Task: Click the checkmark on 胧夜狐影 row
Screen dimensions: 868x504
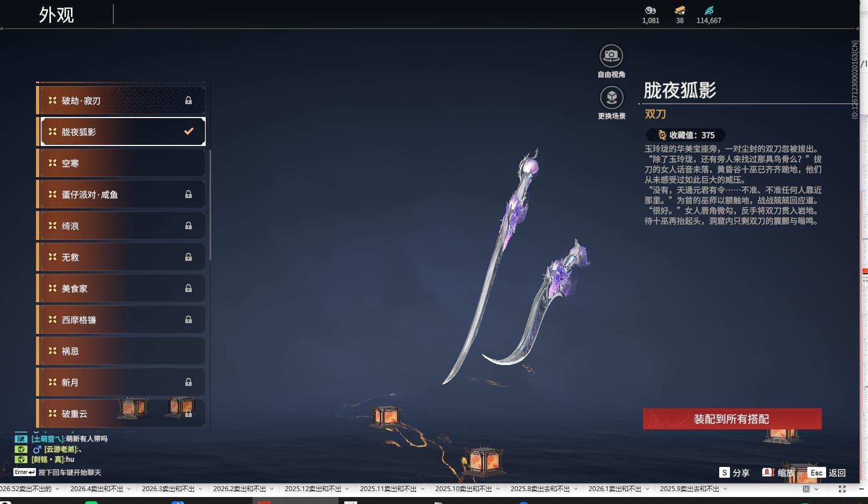Action: (x=189, y=131)
